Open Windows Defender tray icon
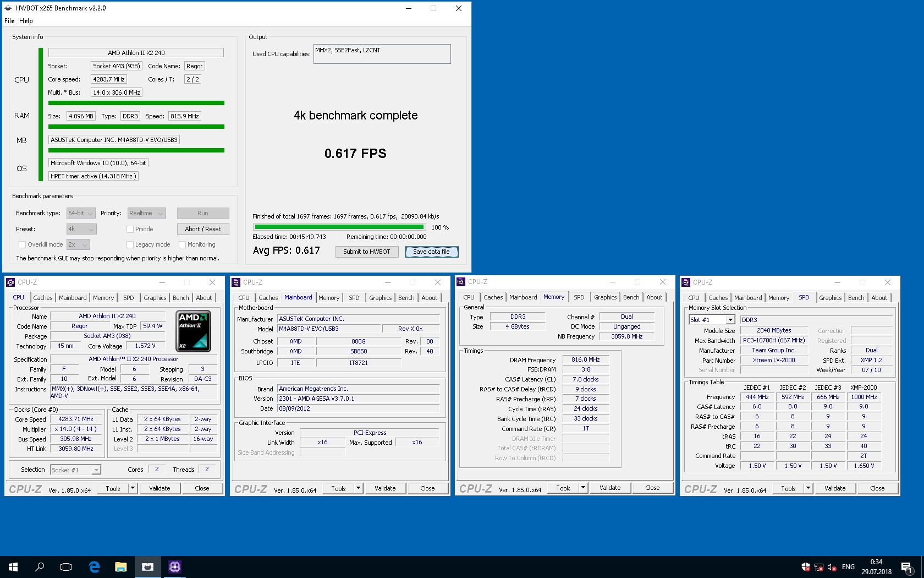Viewport: 924px width, 578px height. 806,567
